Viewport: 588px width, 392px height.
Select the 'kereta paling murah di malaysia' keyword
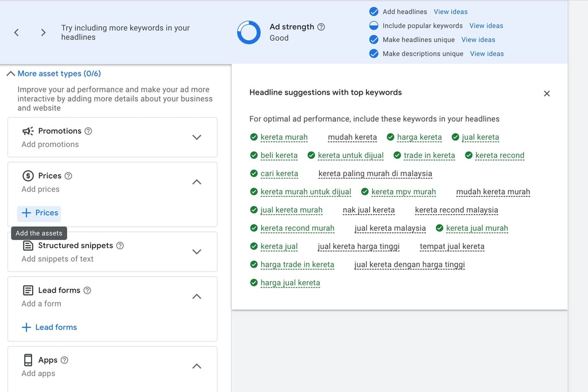[x=375, y=173]
